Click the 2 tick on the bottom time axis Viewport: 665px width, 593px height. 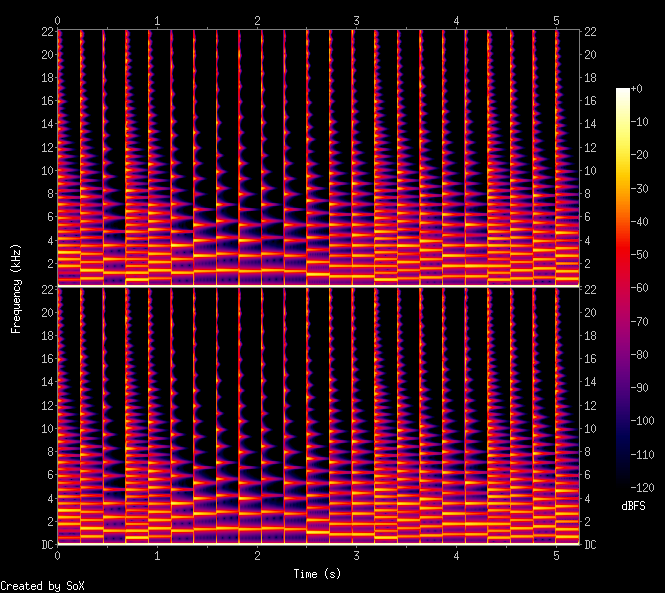pos(257,554)
